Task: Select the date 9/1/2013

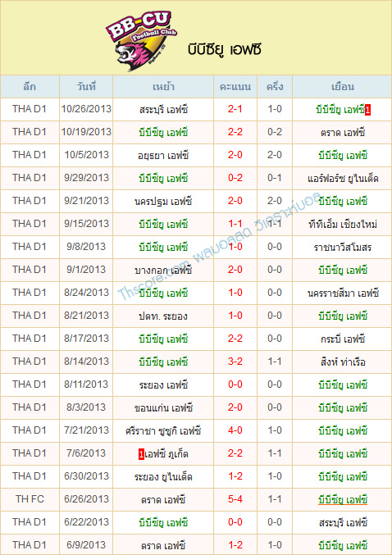Action: tap(86, 270)
